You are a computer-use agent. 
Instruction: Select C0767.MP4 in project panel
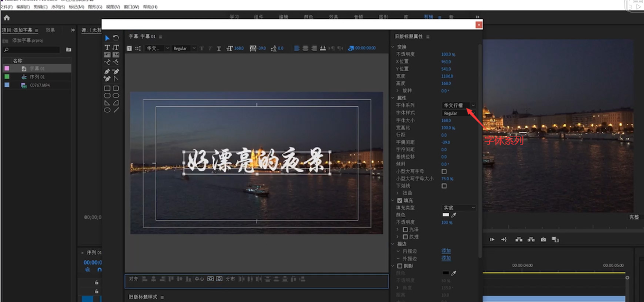coord(40,85)
